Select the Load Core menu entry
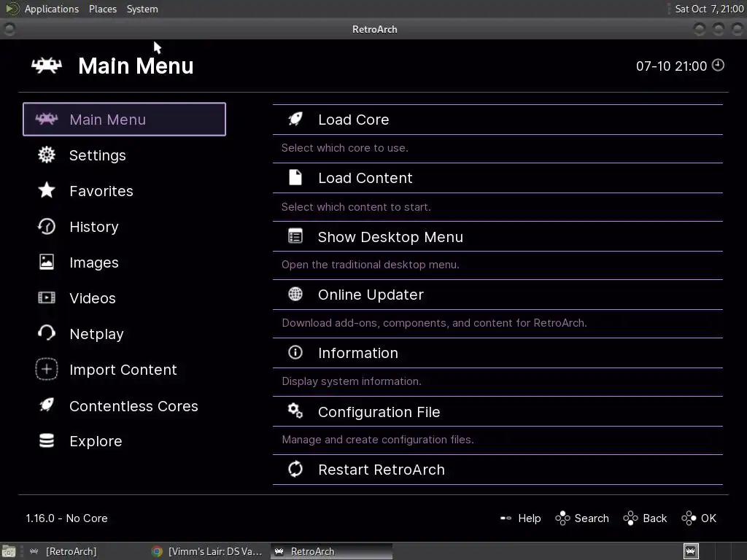747x560 pixels. [x=498, y=120]
